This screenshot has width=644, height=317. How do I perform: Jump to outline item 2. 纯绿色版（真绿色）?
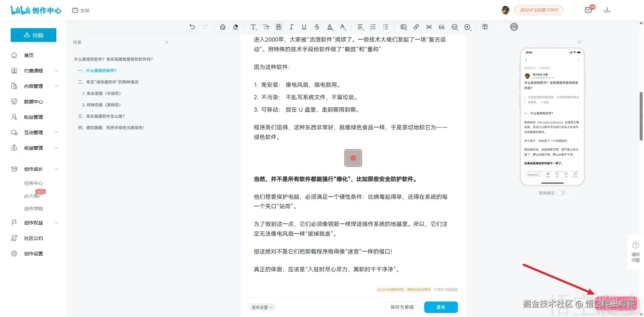[101, 105]
